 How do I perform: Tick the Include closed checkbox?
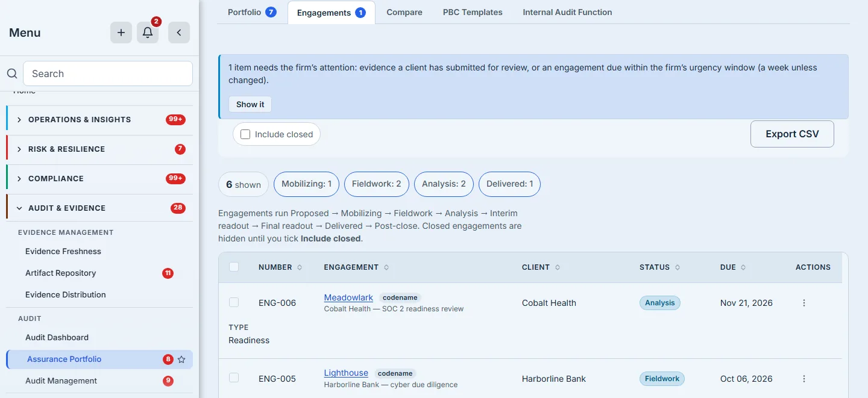tap(245, 134)
